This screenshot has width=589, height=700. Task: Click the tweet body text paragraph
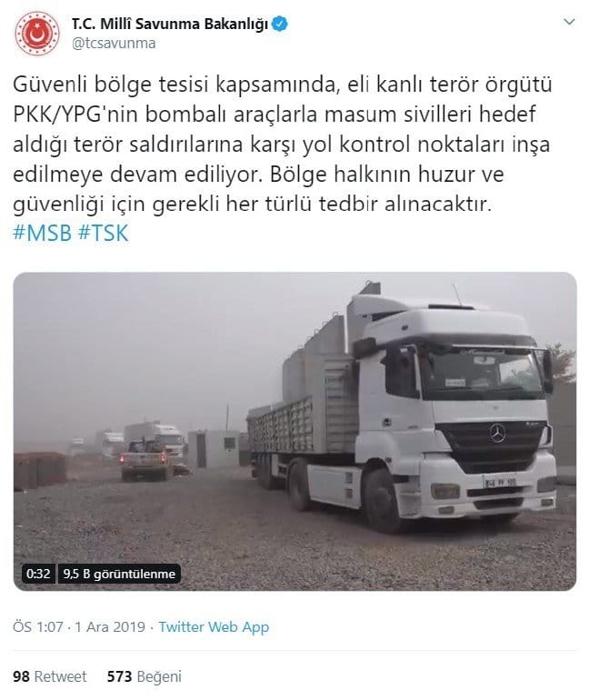[283, 145]
